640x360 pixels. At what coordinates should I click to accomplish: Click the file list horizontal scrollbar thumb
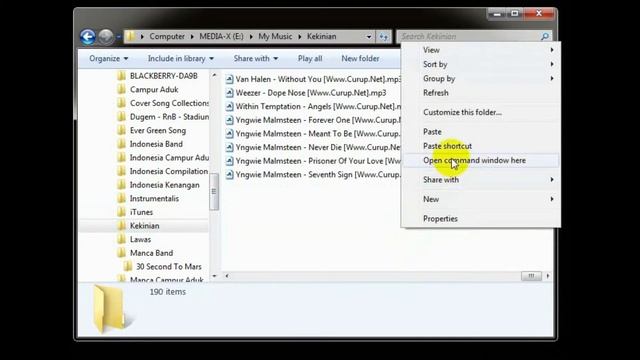click(531, 276)
